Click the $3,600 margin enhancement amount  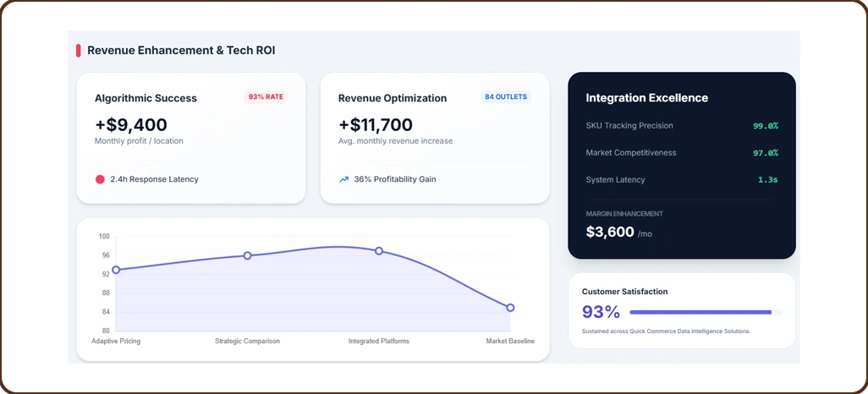tap(609, 232)
